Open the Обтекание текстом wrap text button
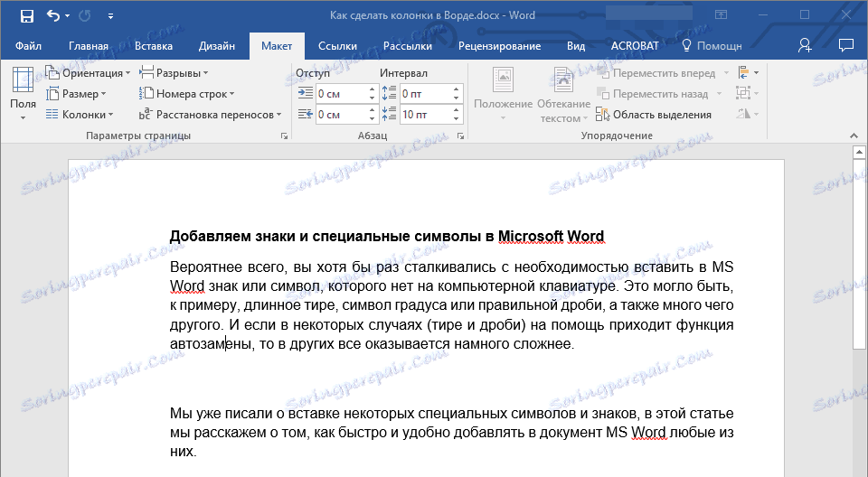This screenshot has width=868, height=477. [x=563, y=94]
